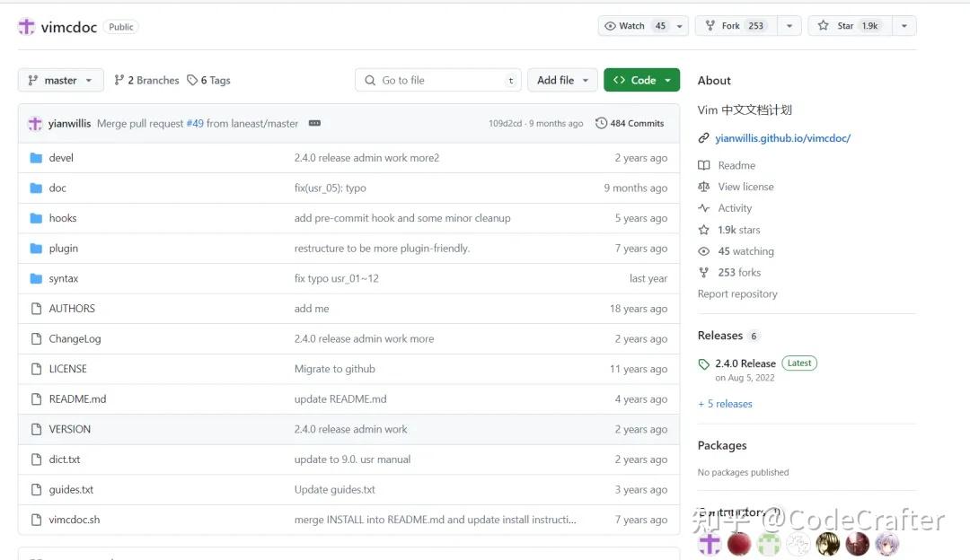Click the Go to file search field
970x560 pixels.
(437, 80)
